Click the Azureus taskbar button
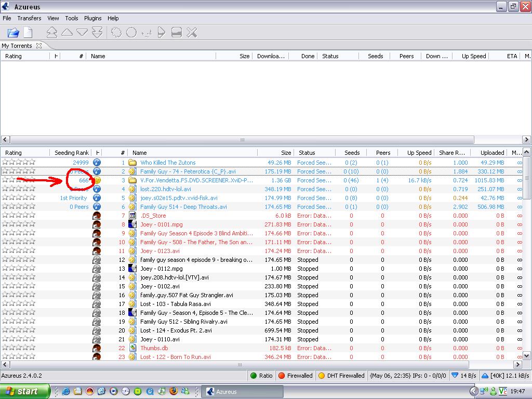This screenshot has height=399, width=532. click(243, 391)
